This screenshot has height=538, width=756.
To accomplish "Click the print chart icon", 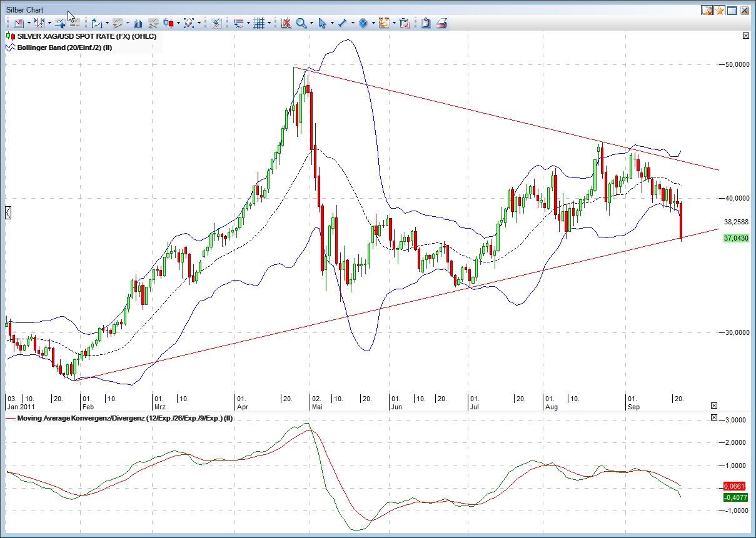I will [x=441, y=23].
